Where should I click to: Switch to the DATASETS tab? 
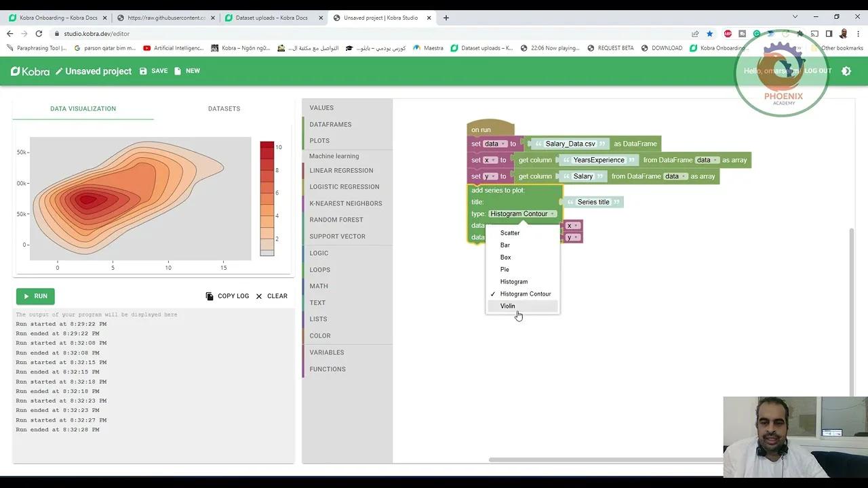click(x=224, y=108)
